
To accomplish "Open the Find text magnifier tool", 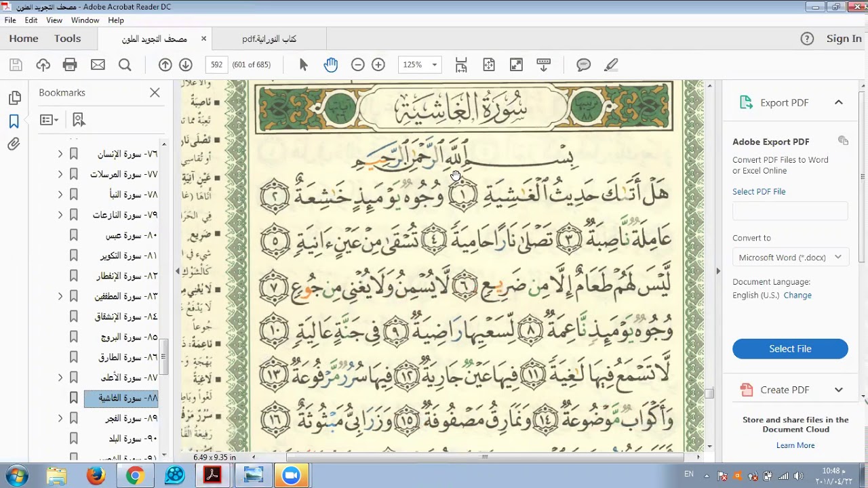I will click(x=125, y=65).
